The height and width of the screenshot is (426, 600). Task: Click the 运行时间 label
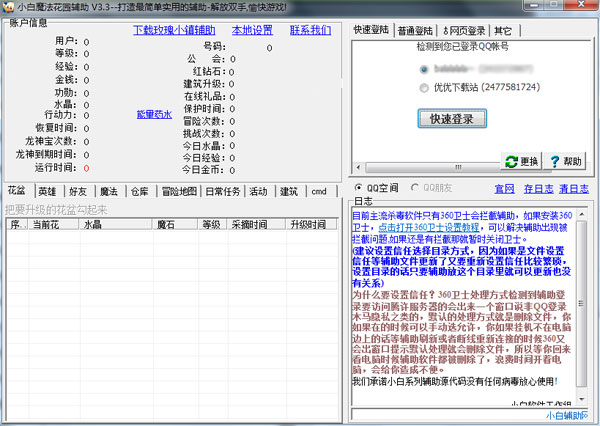pos(55,168)
